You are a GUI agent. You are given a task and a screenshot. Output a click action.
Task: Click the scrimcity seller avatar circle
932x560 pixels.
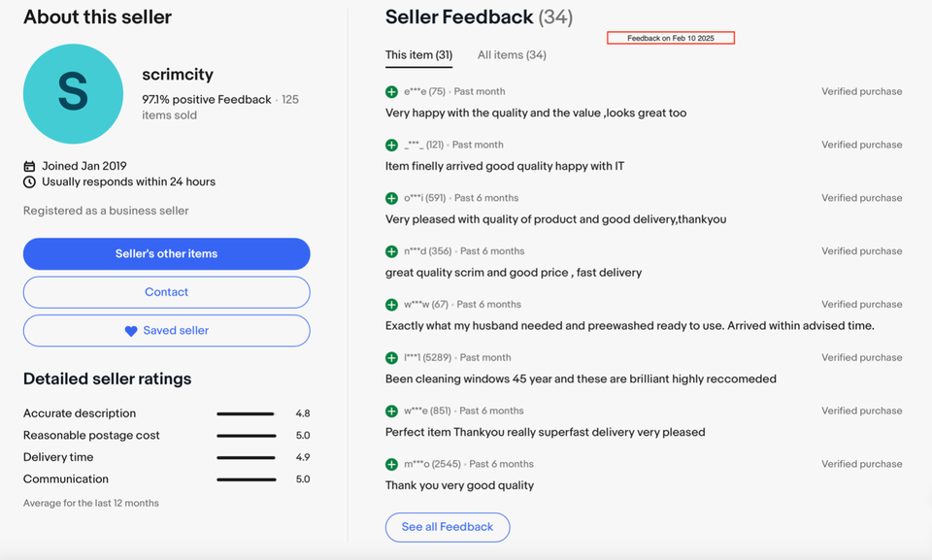point(73,93)
